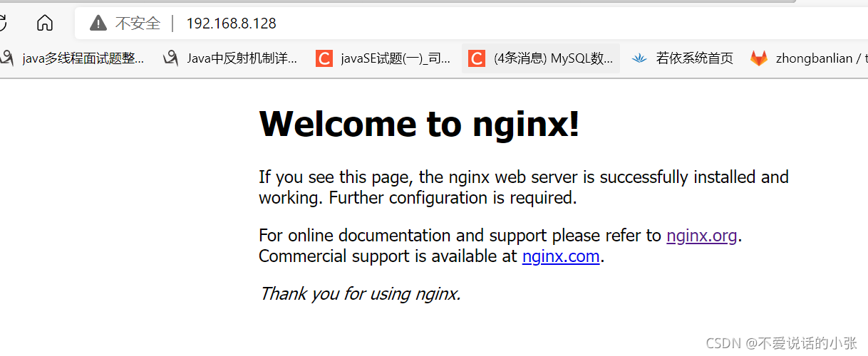Click the text Commercial support is available at
Image resolution: width=868 pixels, height=356 pixels.
click(388, 256)
